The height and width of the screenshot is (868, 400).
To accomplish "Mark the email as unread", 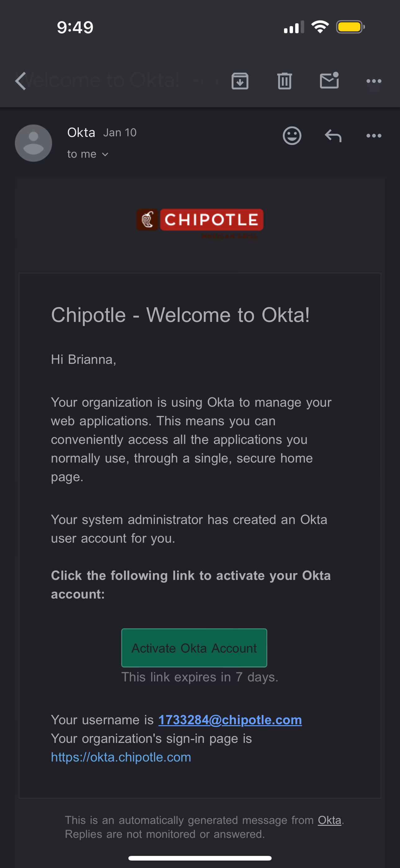I will [329, 80].
